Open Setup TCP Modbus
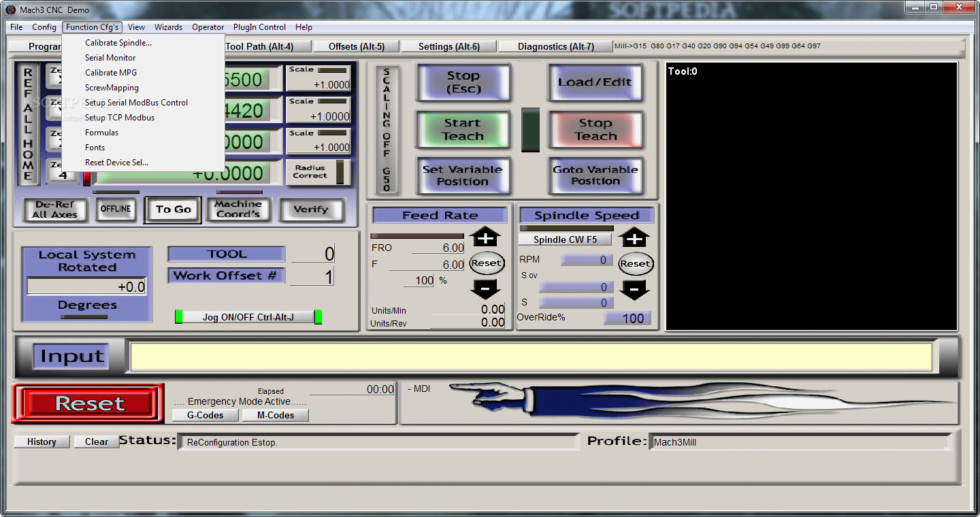The image size is (980, 517). click(143, 118)
